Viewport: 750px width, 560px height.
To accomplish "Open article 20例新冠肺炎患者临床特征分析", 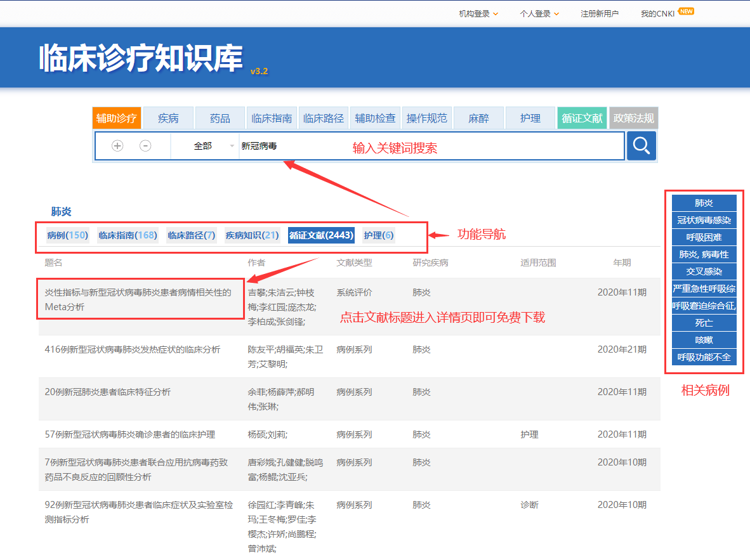I will pyautogui.click(x=108, y=392).
